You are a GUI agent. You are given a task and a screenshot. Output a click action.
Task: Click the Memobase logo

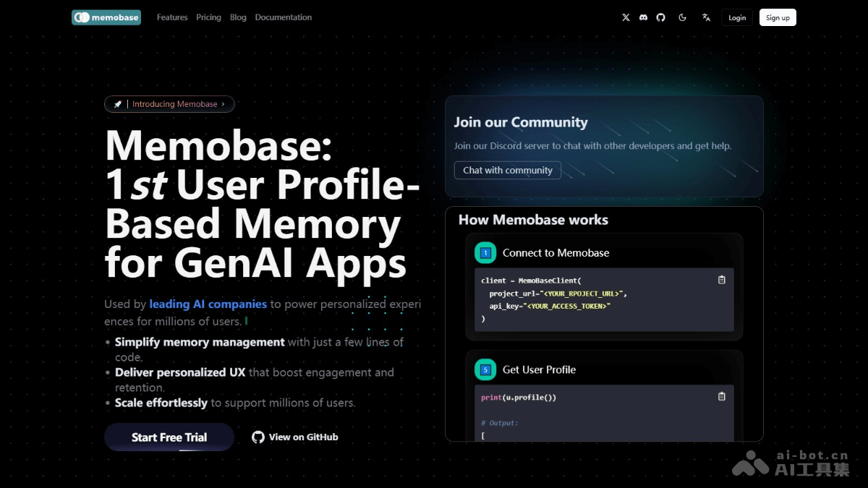pos(106,17)
